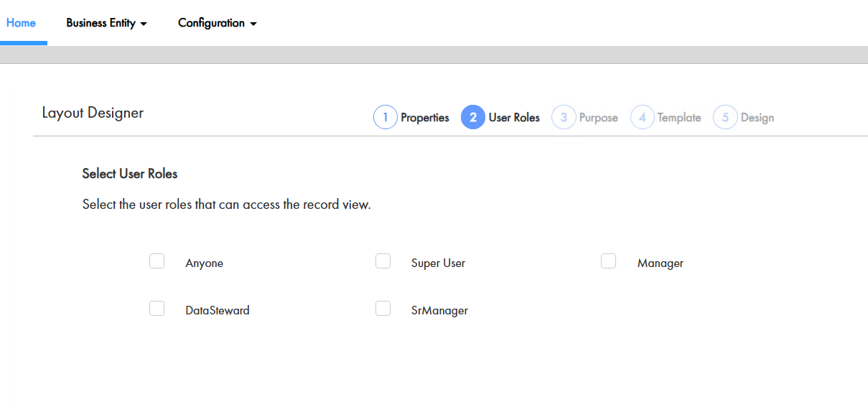Click step 5 Design circle

point(725,117)
